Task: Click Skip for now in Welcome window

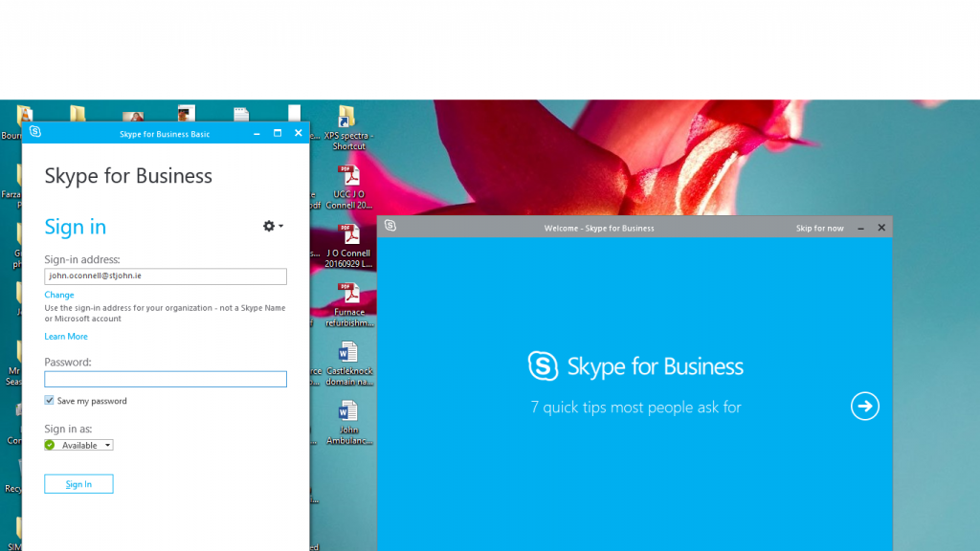Action: point(819,229)
